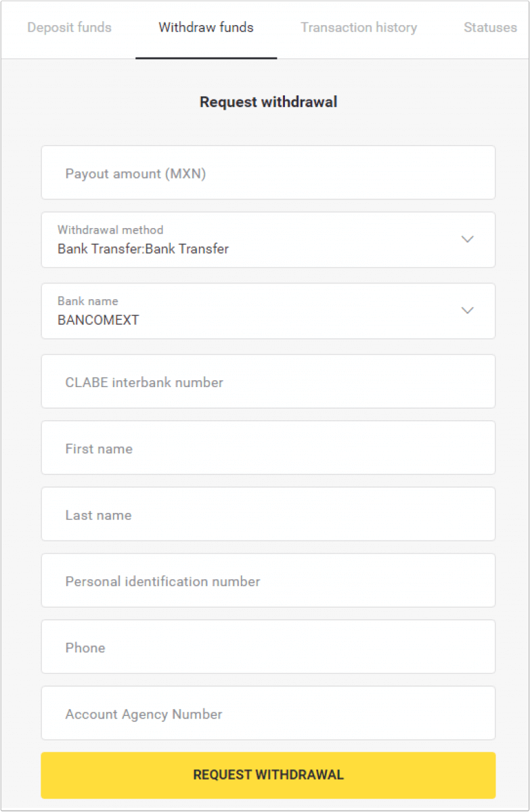The height and width of the screenshot is (812, 530).
Task: View the Statuses tab
Action: (490, 28)
